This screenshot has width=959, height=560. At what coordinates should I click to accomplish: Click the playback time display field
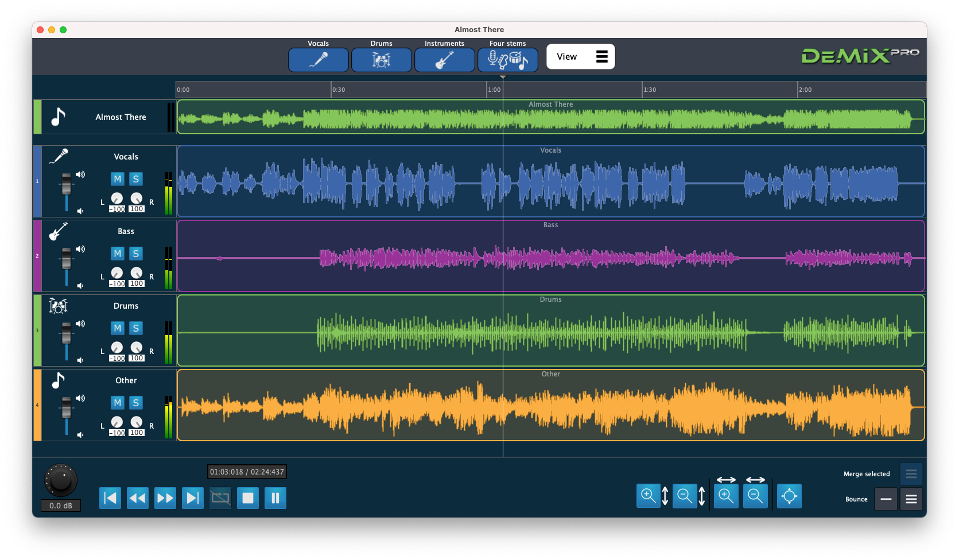pyautogui.click(x=247, y=472)
